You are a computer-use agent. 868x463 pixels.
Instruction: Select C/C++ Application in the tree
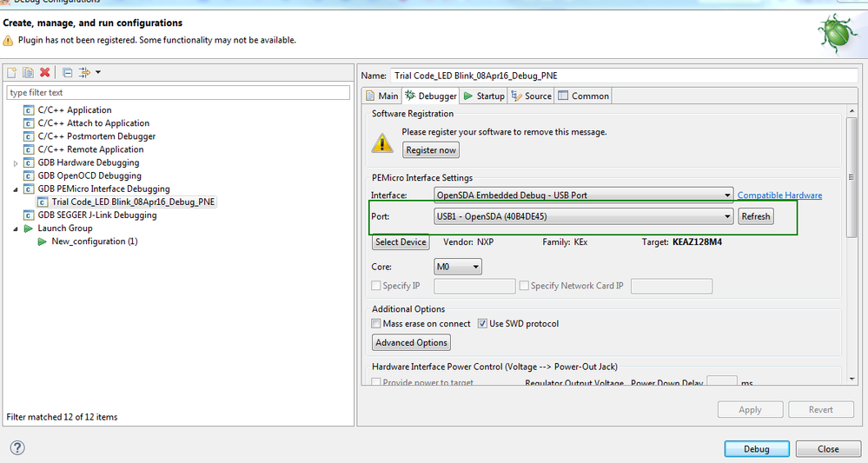(74, 110)
